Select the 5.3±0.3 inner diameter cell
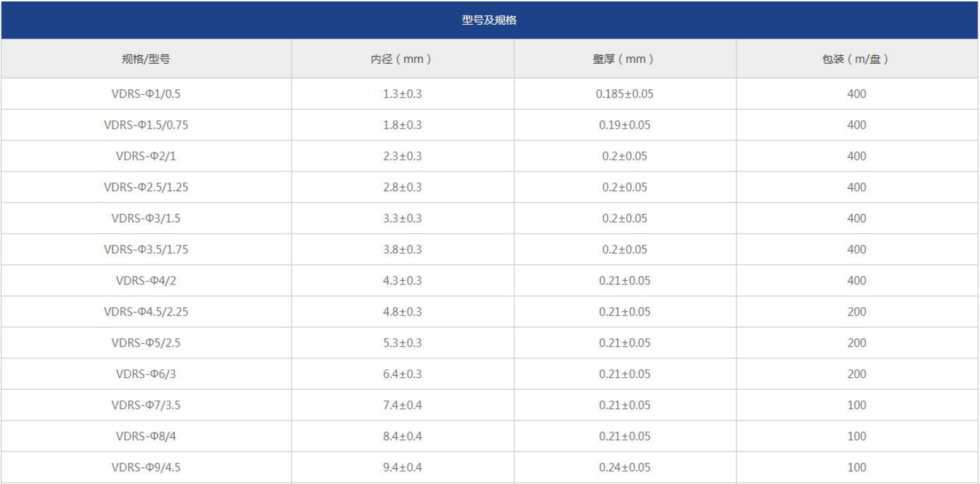Viewport: 980px width, 484px height. coord(402,343)
